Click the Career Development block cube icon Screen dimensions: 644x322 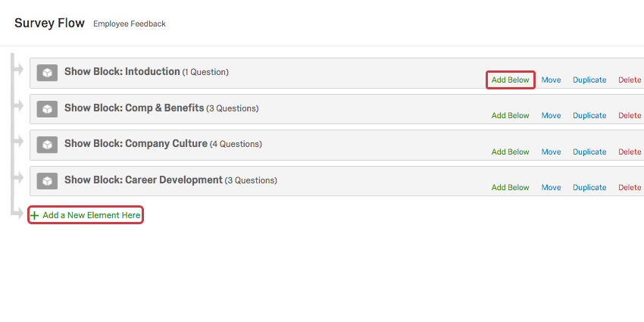tap(47, 181)
